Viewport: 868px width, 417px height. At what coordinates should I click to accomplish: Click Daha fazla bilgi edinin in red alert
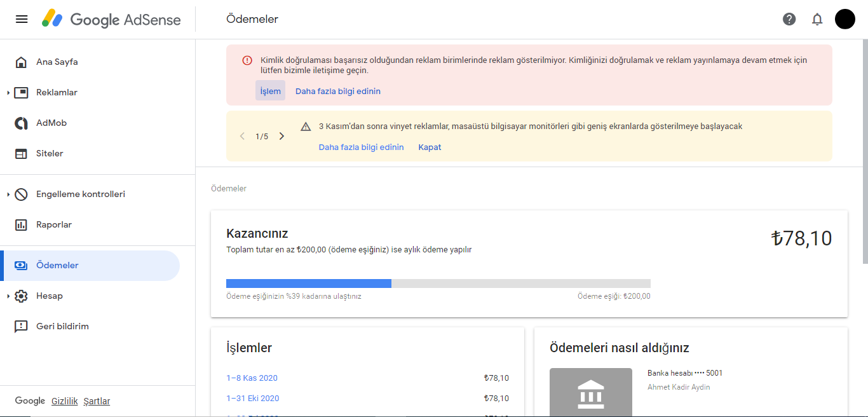coord(338,91)
